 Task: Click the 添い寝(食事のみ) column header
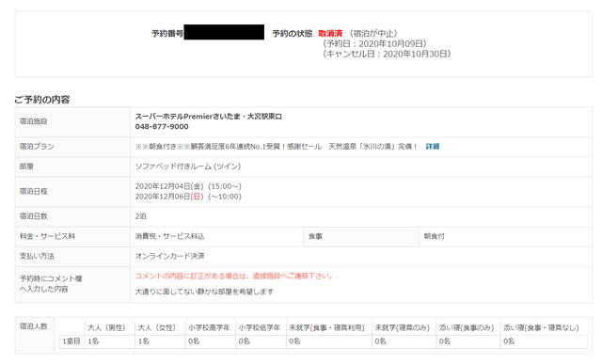coord(467,328)
